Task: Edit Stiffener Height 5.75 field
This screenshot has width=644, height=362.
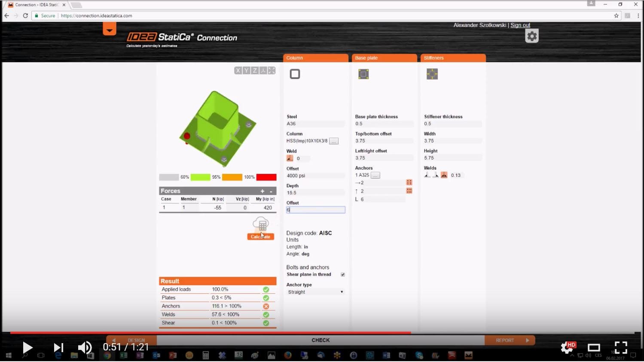Action: [x=453, y=158]
